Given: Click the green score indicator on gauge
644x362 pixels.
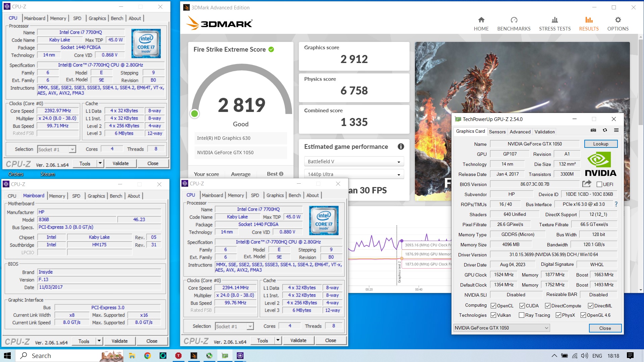Looking at the screenshot, I should (x=195, y=114).
